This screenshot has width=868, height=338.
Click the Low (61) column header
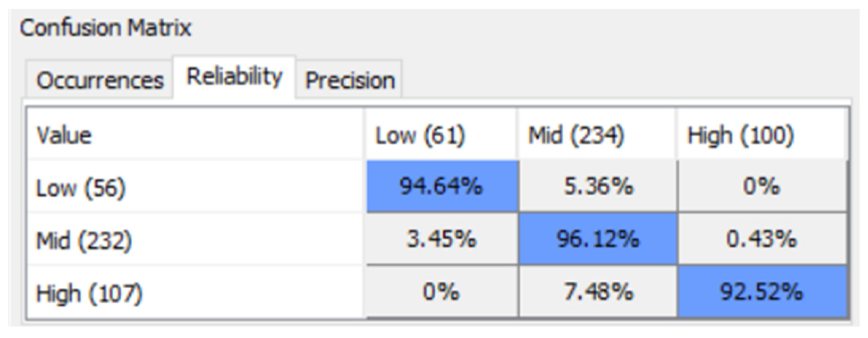tap(420, 136)
